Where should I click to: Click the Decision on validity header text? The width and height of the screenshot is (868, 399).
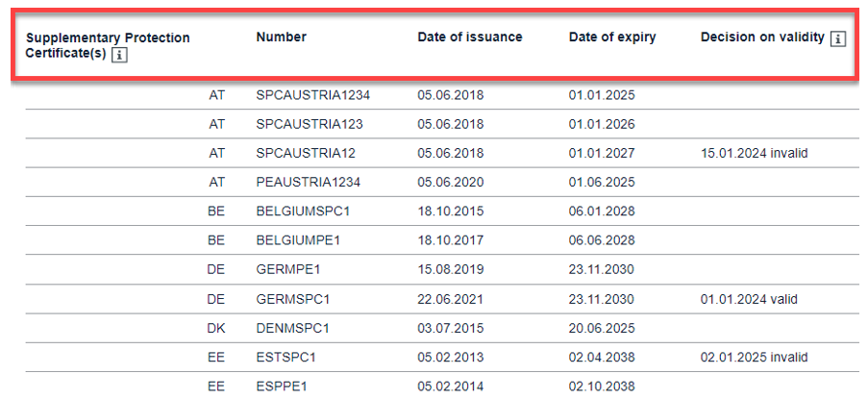coord(762,37)
